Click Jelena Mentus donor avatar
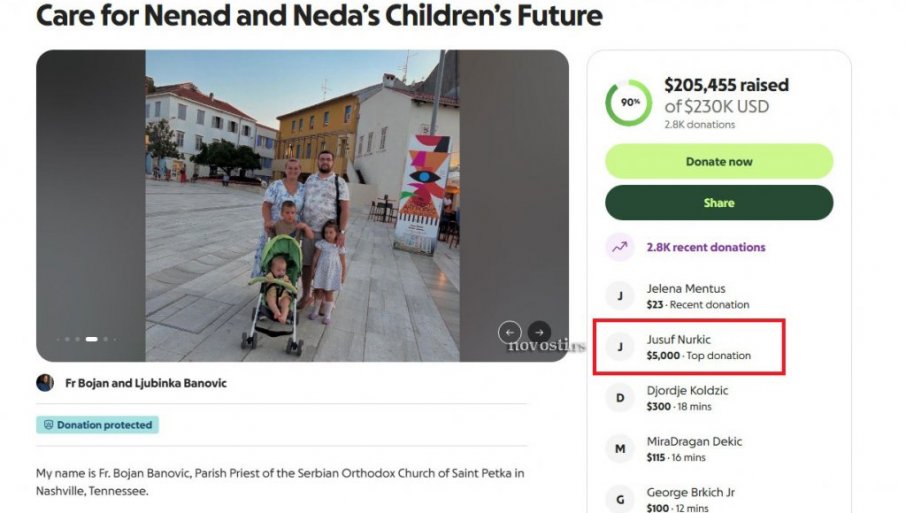Viewport: 906px width, 513px height. [x=620, y=296]
